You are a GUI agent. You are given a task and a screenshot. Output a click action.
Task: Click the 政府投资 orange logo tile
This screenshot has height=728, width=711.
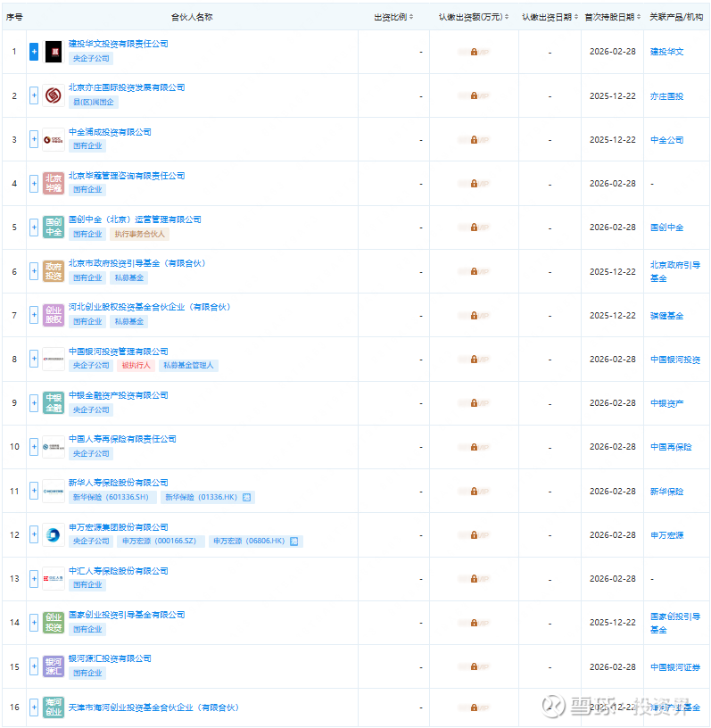tap(54, 271)
